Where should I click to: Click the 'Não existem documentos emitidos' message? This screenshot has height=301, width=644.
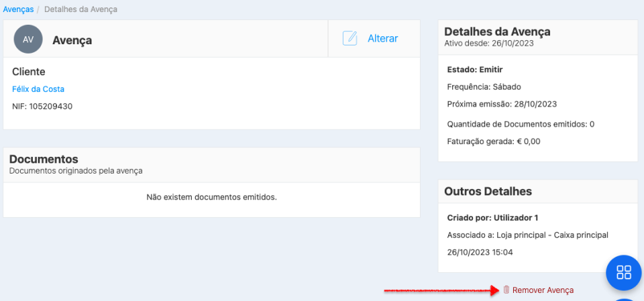211,197
